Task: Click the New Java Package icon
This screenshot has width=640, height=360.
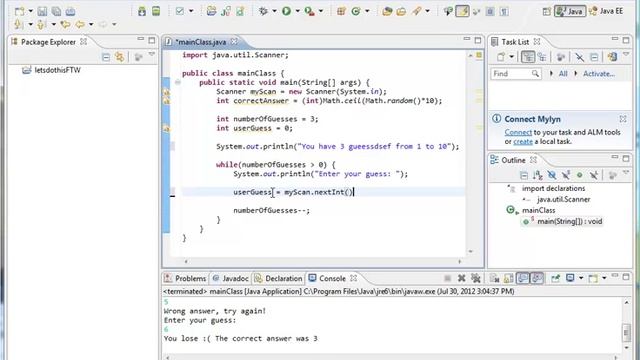Action: pyautogui.click(x=341, y=11)
